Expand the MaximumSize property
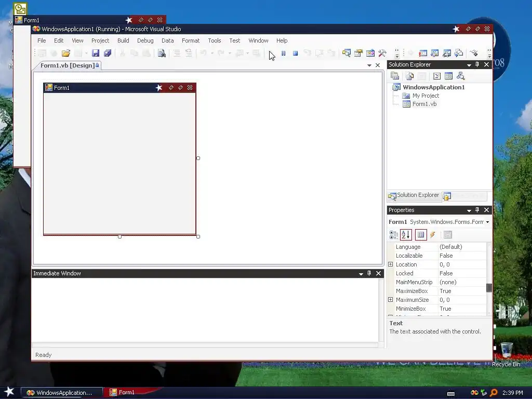 pos(391,300)
